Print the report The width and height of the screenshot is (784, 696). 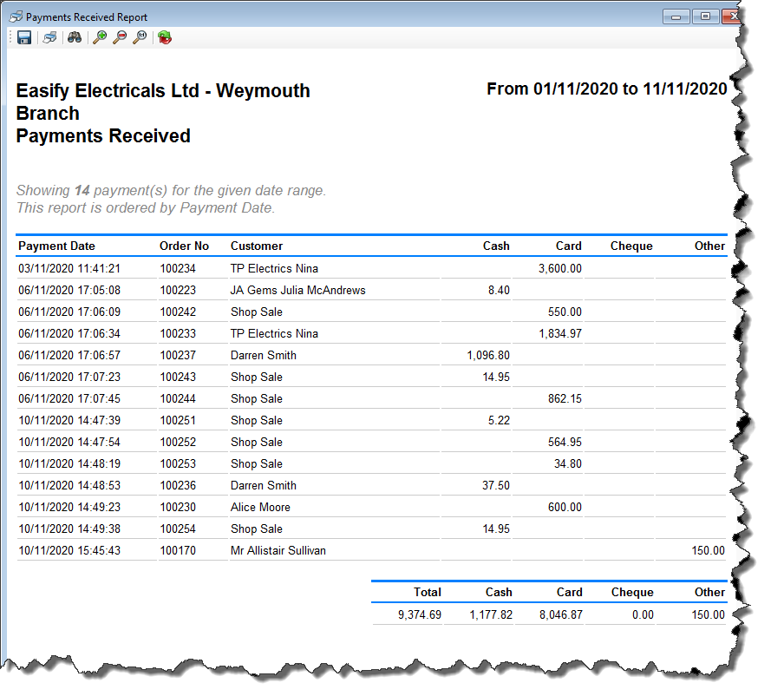pos(49,37)
